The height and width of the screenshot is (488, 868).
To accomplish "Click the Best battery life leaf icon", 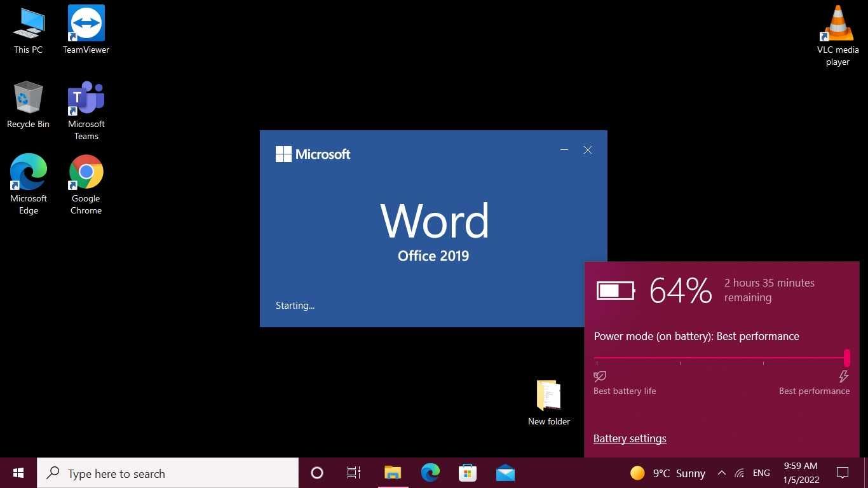I will [x=600, y=377].
